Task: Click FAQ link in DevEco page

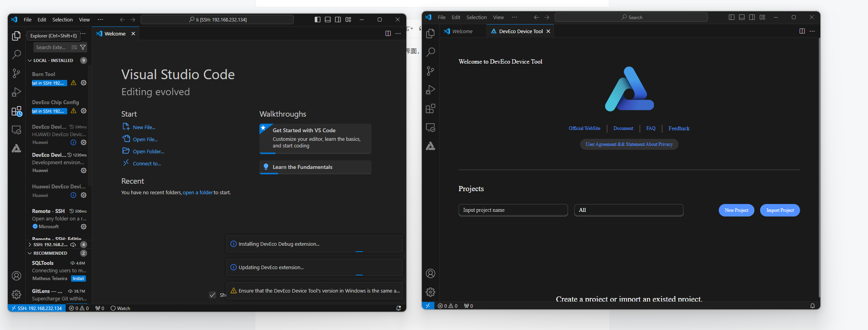Action: [651, 128]
